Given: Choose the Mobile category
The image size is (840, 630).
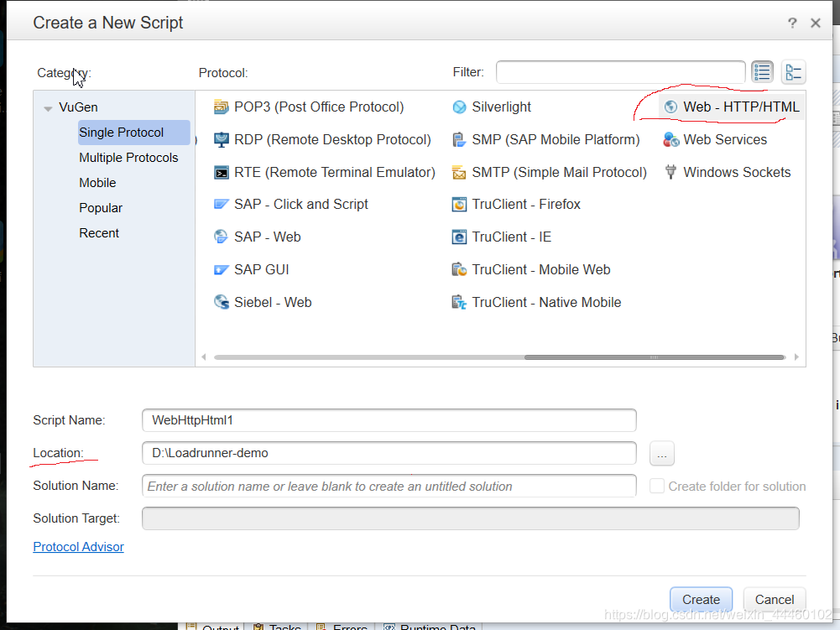Looking at the screenshot, I should tap(97, 183).
